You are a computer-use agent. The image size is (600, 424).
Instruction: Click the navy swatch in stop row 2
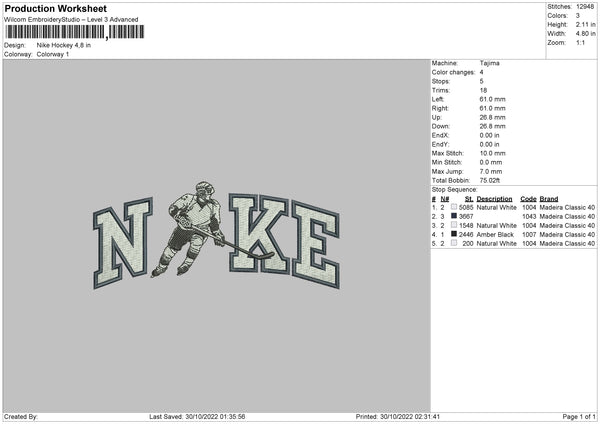[x=454, y=216]
